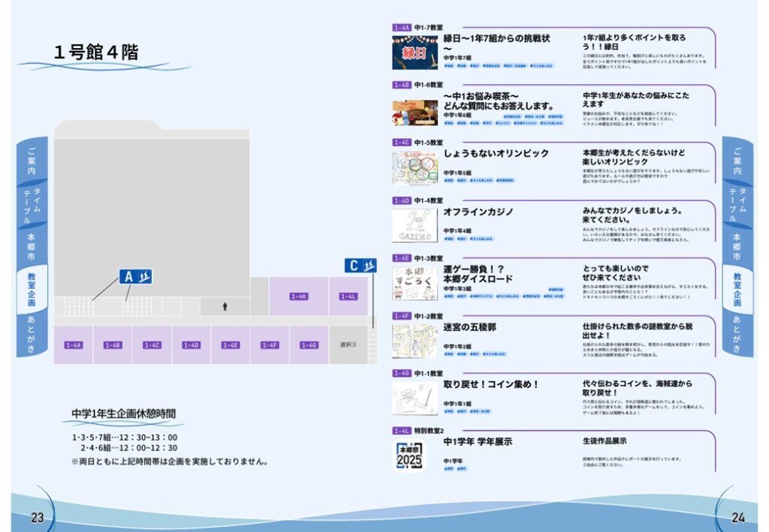This screenshot has height=532, width=769.
Task: Click the しょうもないオリンピック event title
Action: (x=496, y=153)
